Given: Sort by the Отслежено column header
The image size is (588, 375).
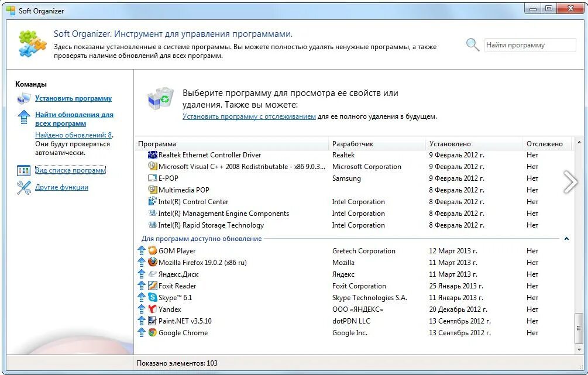Looking at the screenshot, I should [548, 144].
